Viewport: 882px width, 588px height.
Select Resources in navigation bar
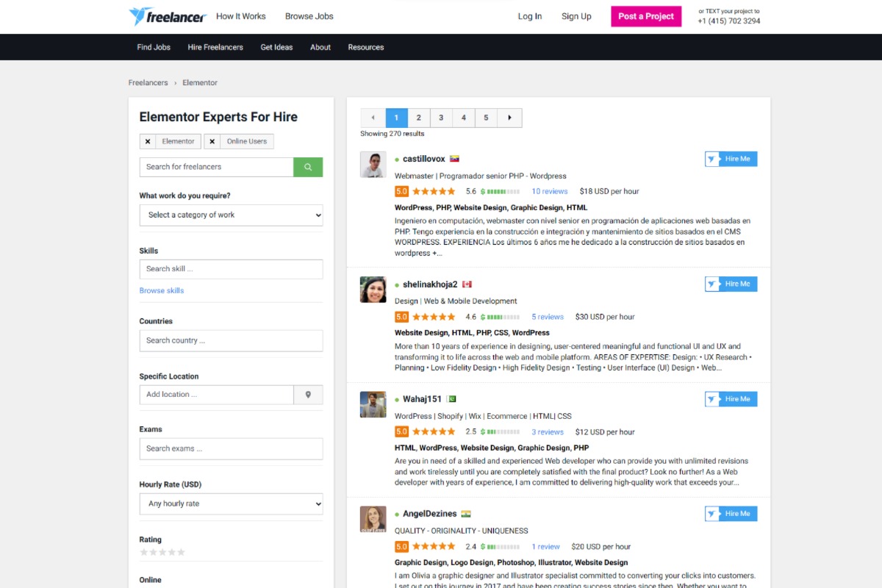(x=366, y=47)
